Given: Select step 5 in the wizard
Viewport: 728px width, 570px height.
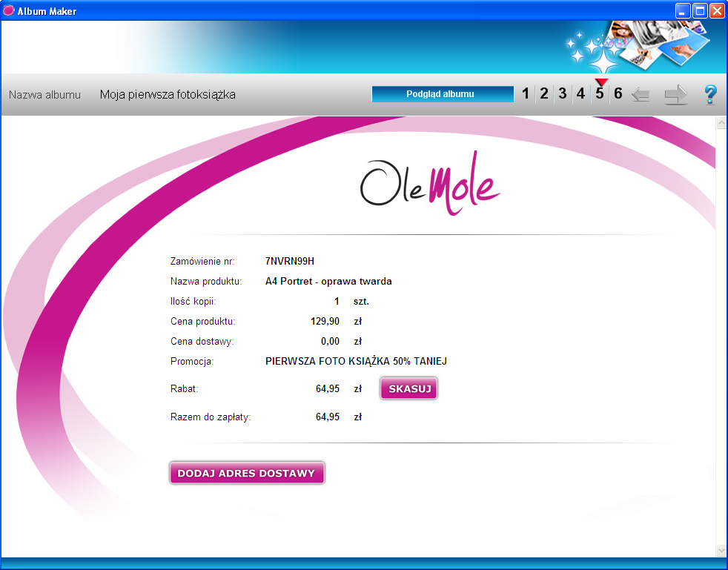Looking at the screenshot, I should pos(600,93).
